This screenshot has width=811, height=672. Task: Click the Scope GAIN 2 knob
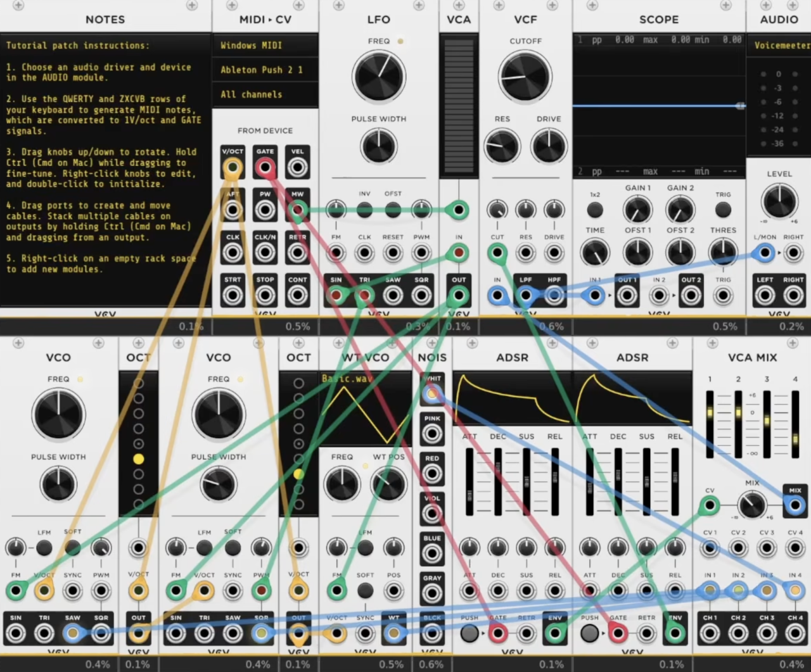tap(680, 210)
